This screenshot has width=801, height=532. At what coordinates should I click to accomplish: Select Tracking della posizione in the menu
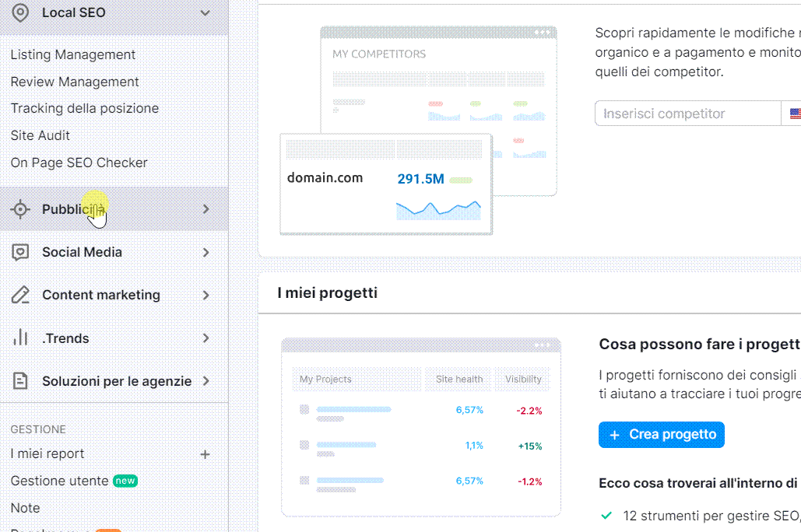pyautogui.click(x=84, y=108)
